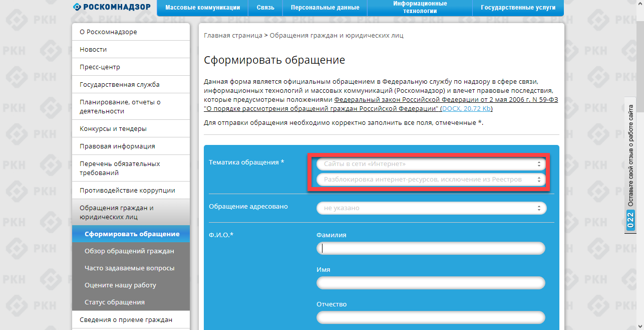Image resolution: width=644 pixels, height=330 pixels.
Task: Focus the Отчество input field
Action: click(x=431, y=317)
